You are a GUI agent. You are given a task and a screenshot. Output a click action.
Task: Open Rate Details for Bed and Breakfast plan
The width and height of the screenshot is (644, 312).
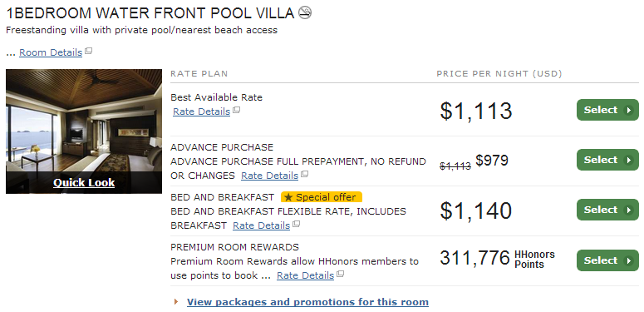click(x=261, y=225)
